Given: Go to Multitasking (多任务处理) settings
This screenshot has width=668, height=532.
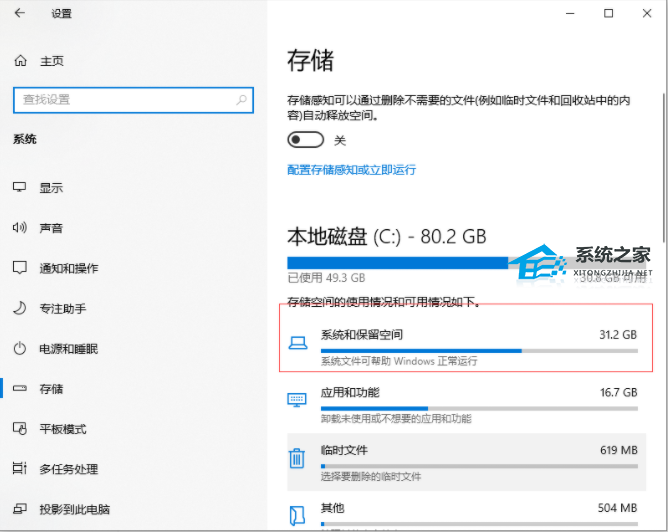Looking at the screenshot, I should coord(68,469).
